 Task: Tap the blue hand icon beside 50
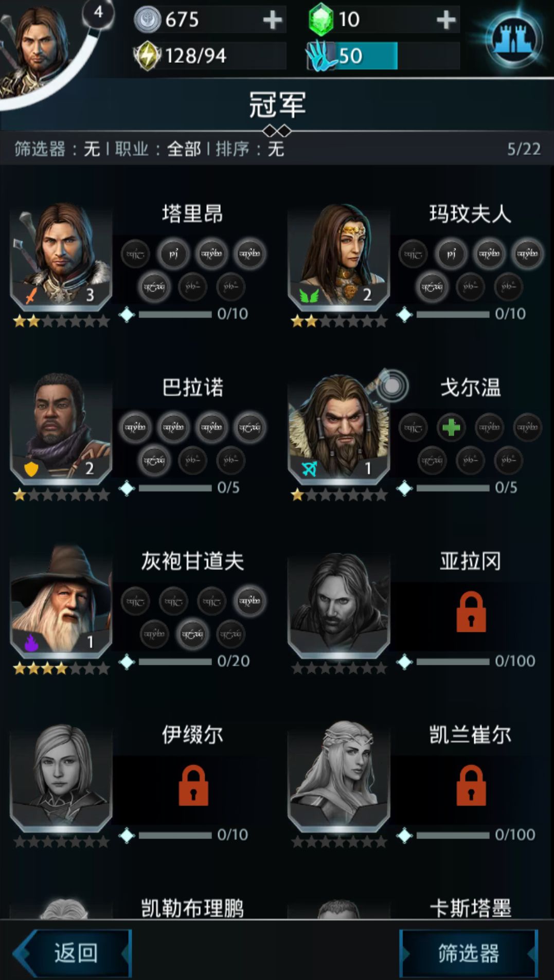[320, 56]
